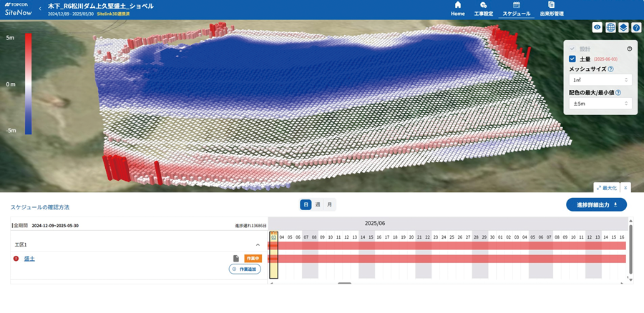Open the メッシュサイズ 1㎡ dropdown
644x313 pixels.
[600, 80]
